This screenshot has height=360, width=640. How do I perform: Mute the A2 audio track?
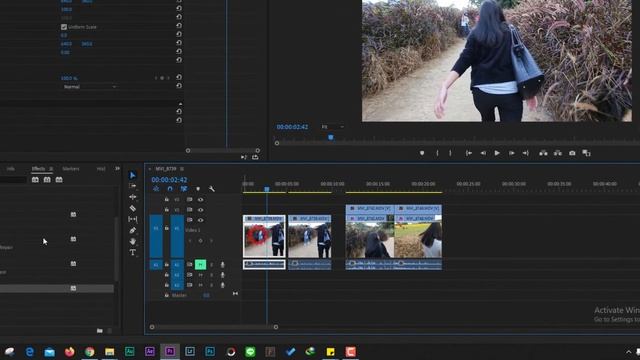click(200, 275)
